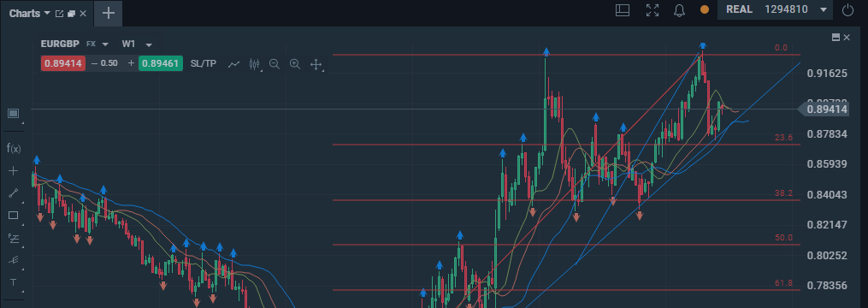
Task: Click the 0.91625 price axis value
Action: click(828, 73)
